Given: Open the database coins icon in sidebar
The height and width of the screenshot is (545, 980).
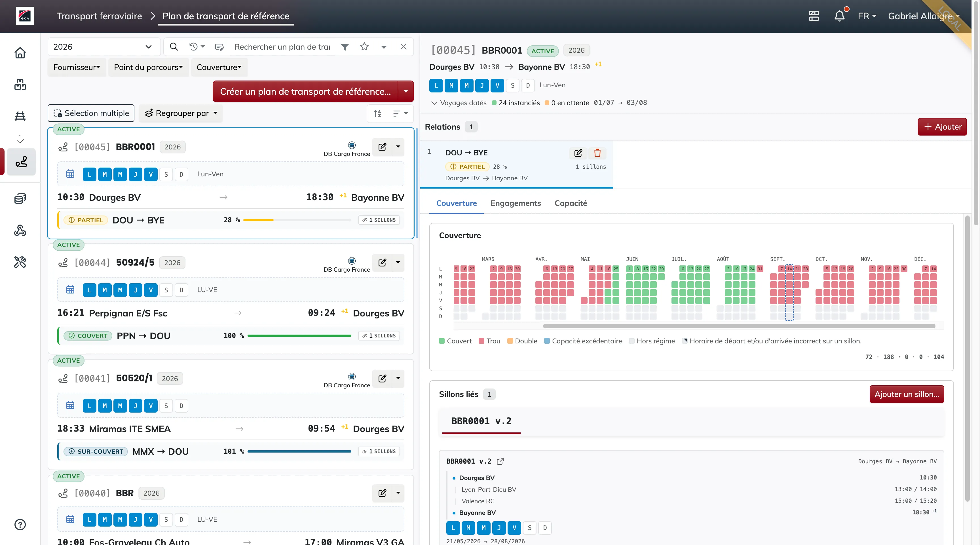Looking at the screenshot, I should coord(20,198).
